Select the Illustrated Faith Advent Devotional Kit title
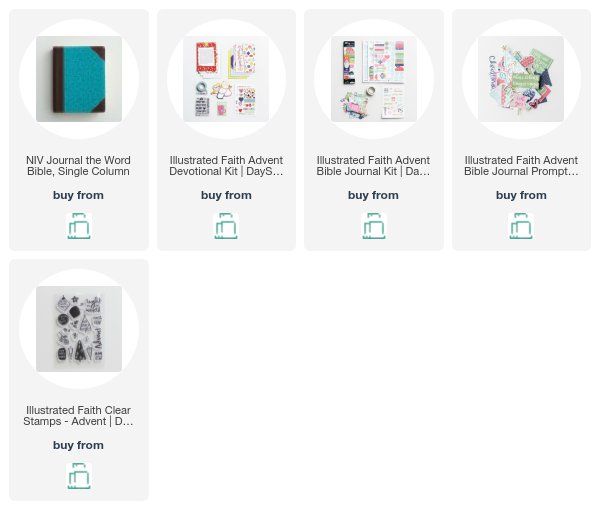The image size is (600, 510). click(x=226, y=166)
